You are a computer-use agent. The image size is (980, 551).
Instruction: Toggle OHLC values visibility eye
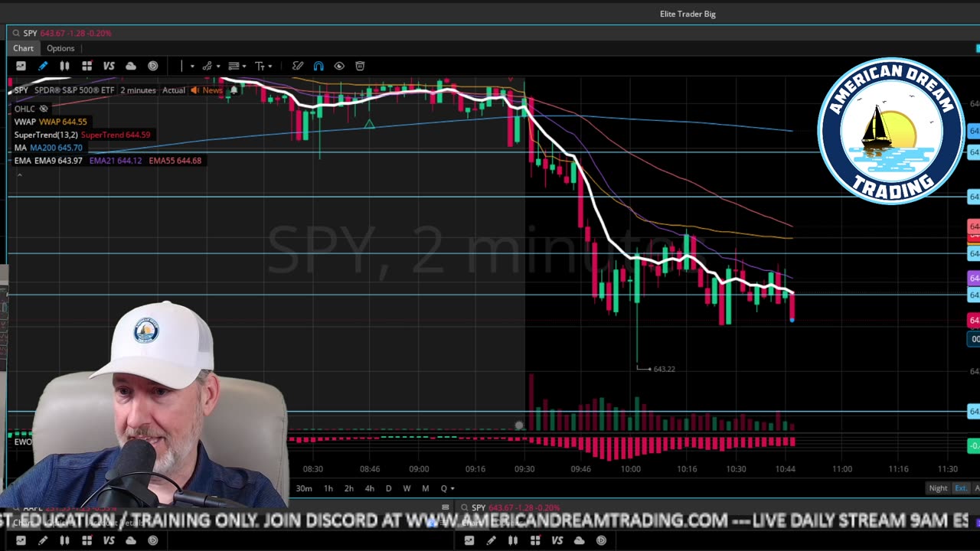44,109
